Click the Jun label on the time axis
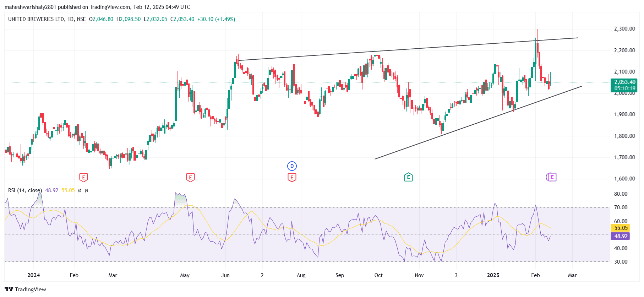This screenshot has height=297, width=644. [225, 275]
